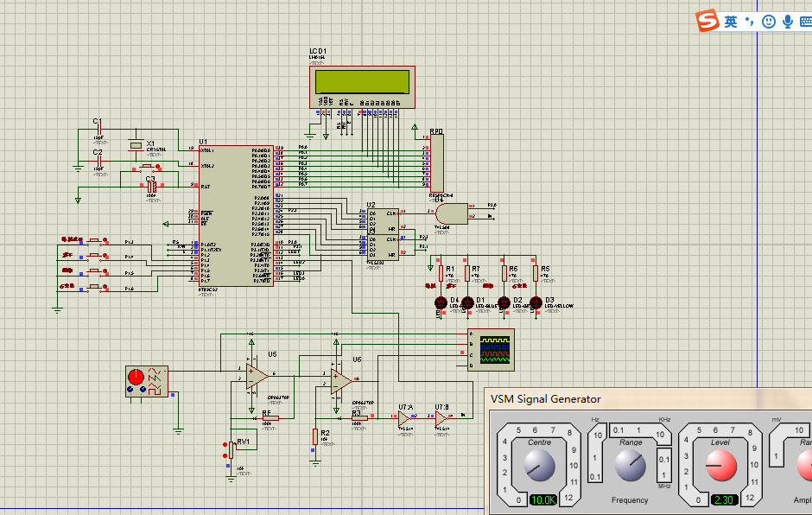Click the RP1 resistor pack
Image resolution: width=812 pixels, height=515 pixels.
pos(436,162)
